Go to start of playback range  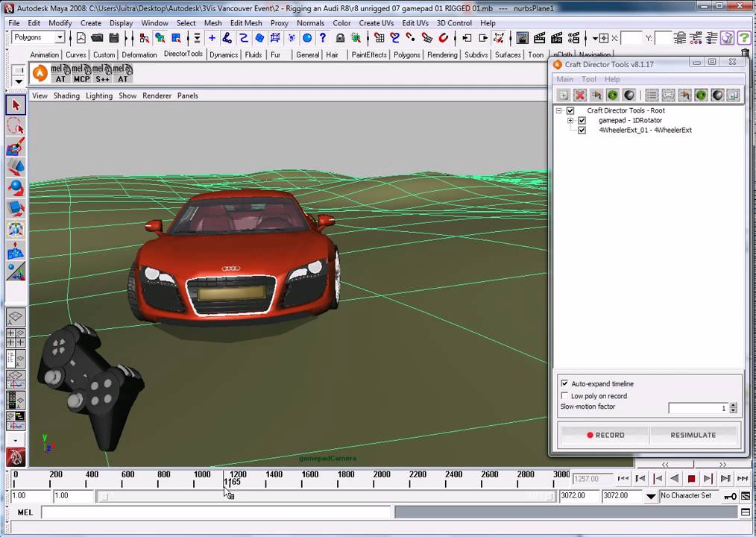pos(623,479)
